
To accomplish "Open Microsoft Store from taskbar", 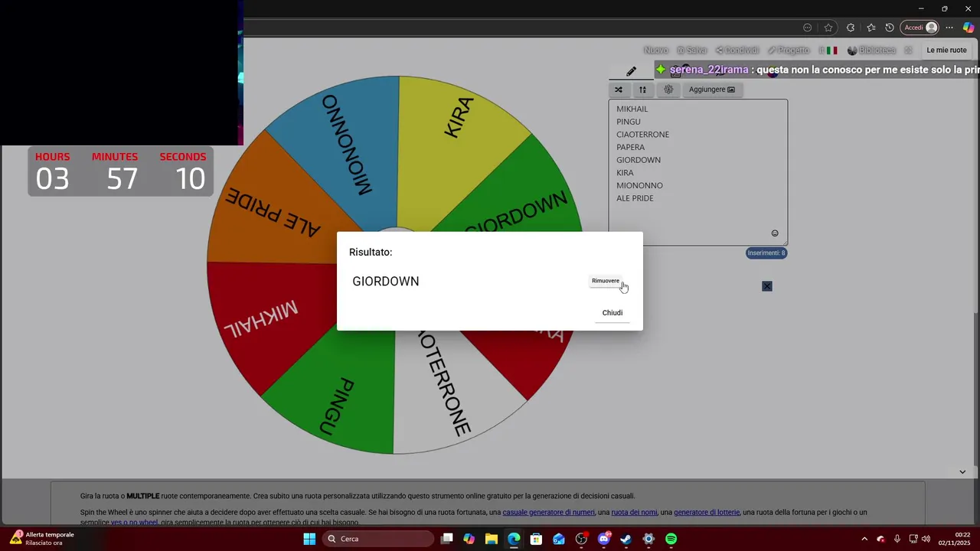I will pyautogui.click(x=537, y=539).
